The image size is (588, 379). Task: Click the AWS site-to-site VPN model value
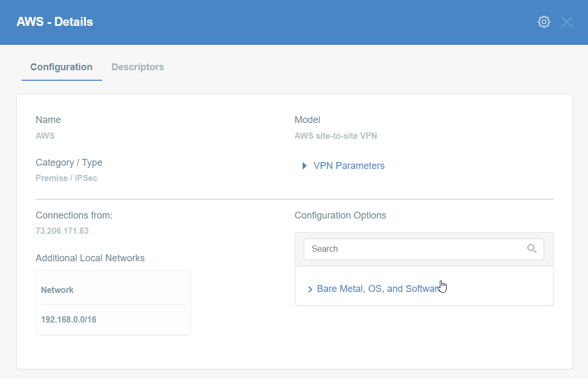coord(335,136)
